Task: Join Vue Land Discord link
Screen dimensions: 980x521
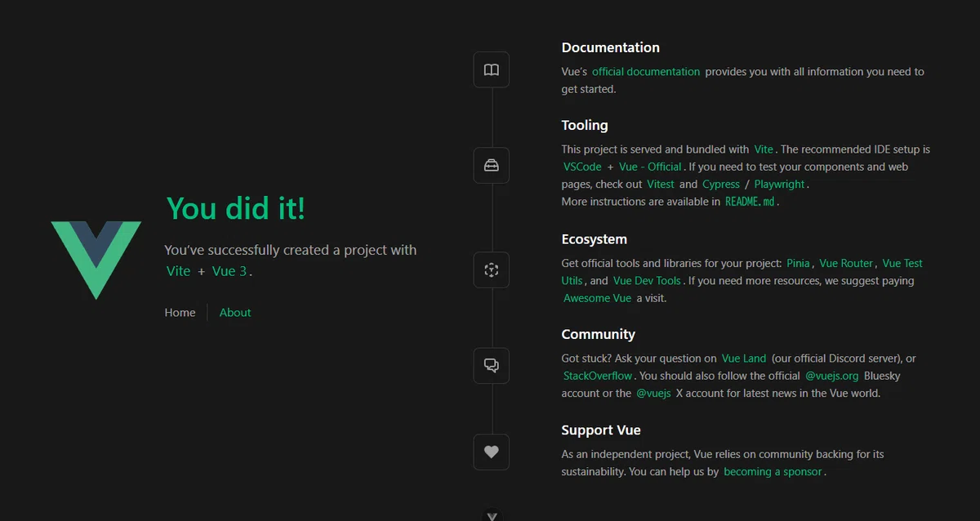Action: tap(744, 358)
